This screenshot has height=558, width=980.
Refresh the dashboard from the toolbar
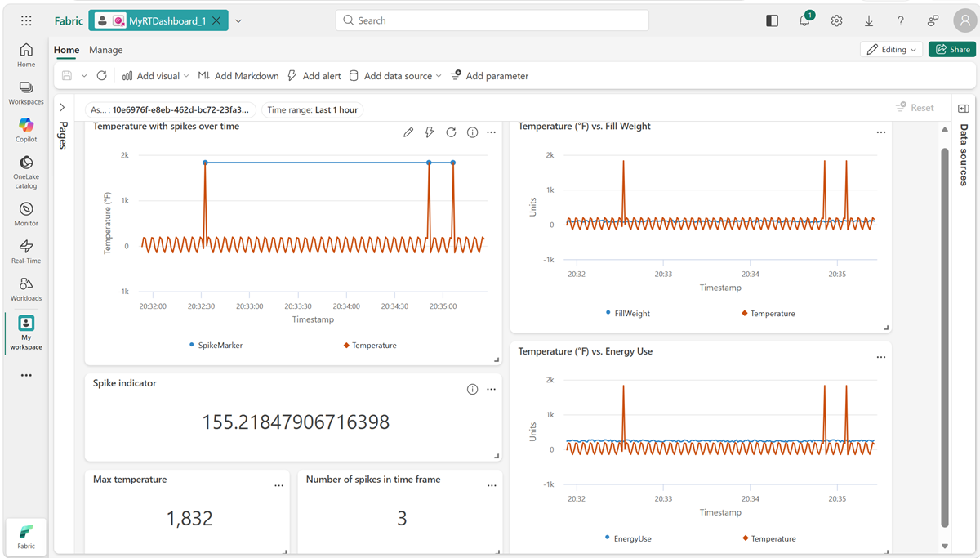pos(101,76)
